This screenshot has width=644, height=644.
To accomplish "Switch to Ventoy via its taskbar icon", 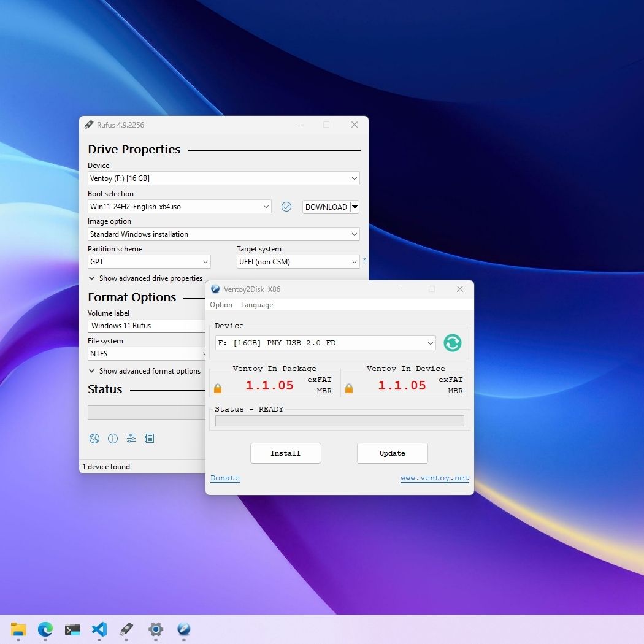I will pos(183,629).
